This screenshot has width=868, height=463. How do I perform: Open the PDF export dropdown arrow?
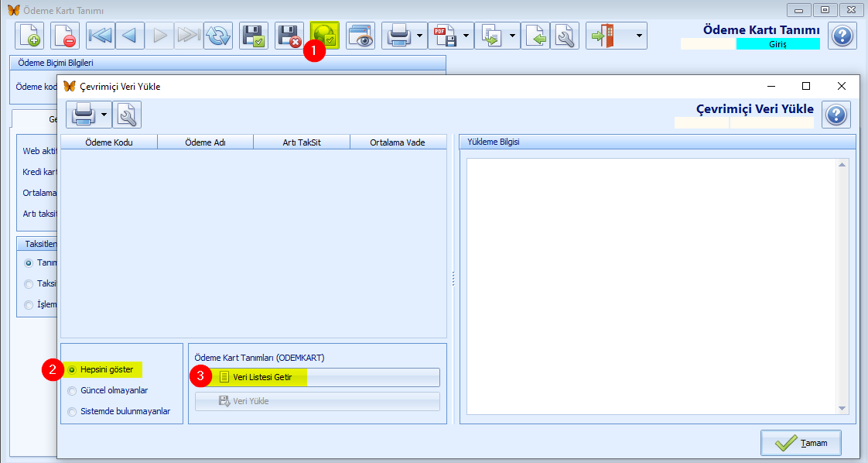(x=466, y=36)
